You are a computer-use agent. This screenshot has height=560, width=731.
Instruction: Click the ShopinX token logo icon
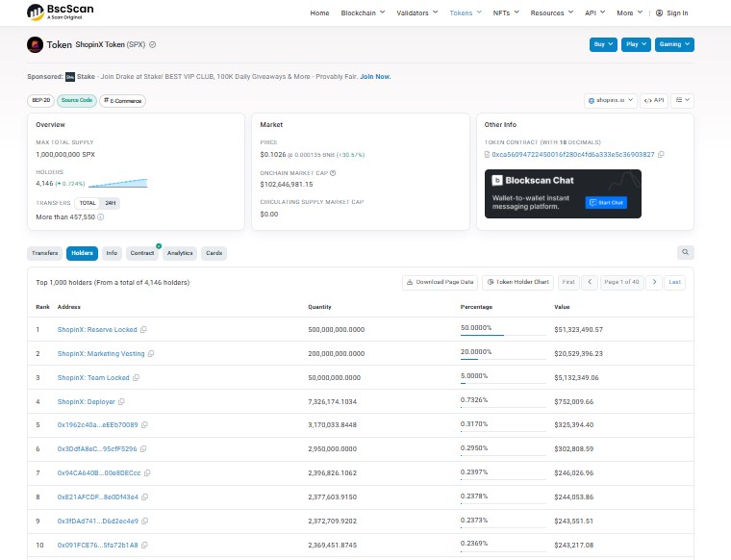(35, 45)
